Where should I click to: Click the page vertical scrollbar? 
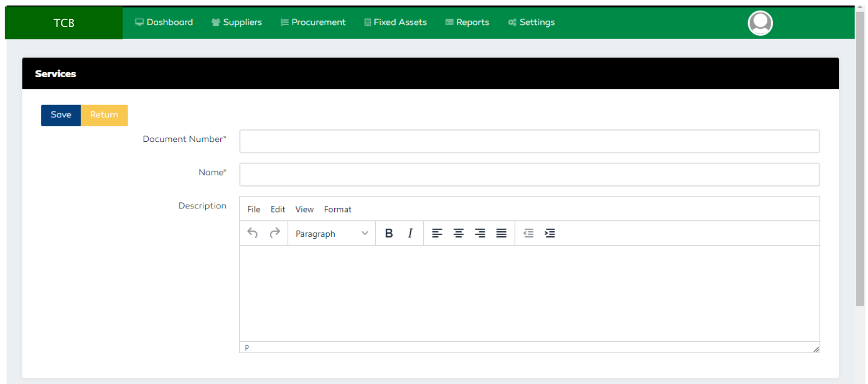coord(860,159)
